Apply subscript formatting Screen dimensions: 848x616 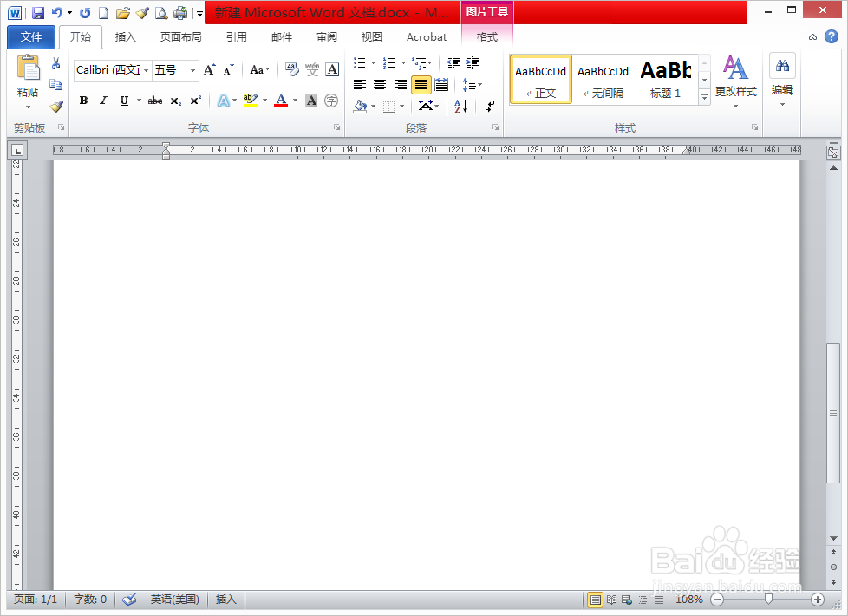176,101
